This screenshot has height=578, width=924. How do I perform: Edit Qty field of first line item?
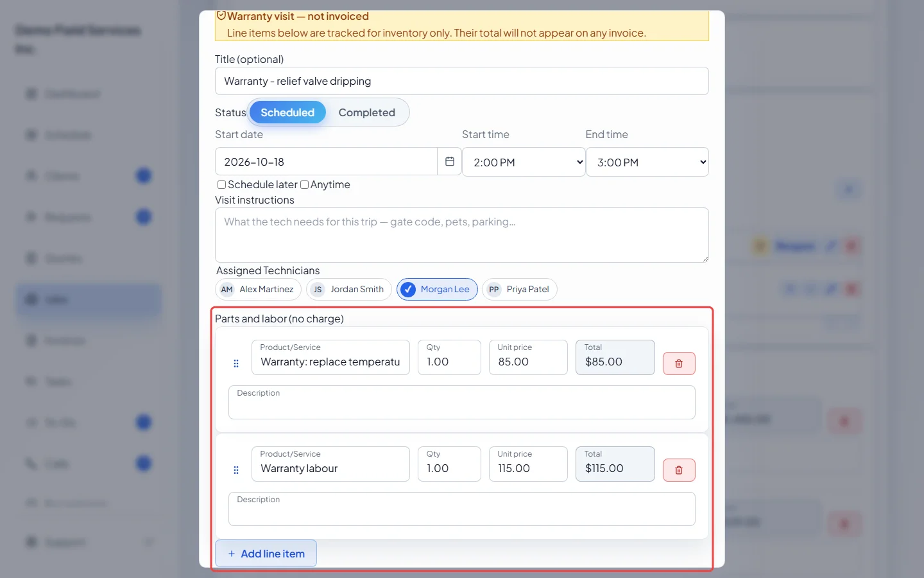pos(449,357)
